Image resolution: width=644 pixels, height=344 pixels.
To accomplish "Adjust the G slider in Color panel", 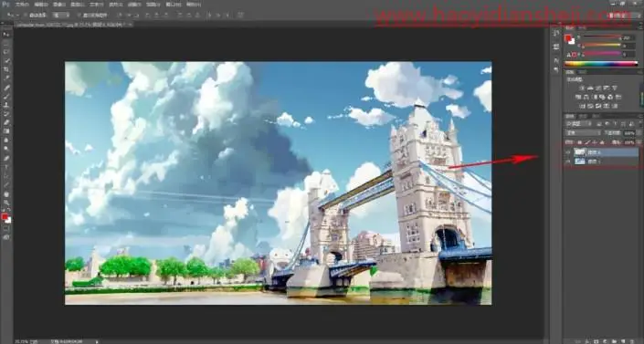I will click(x=603, y=46).
